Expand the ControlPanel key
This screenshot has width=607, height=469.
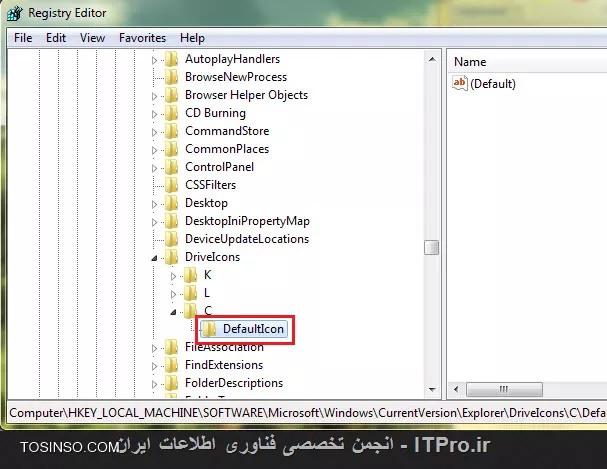[x=154, y=168]
